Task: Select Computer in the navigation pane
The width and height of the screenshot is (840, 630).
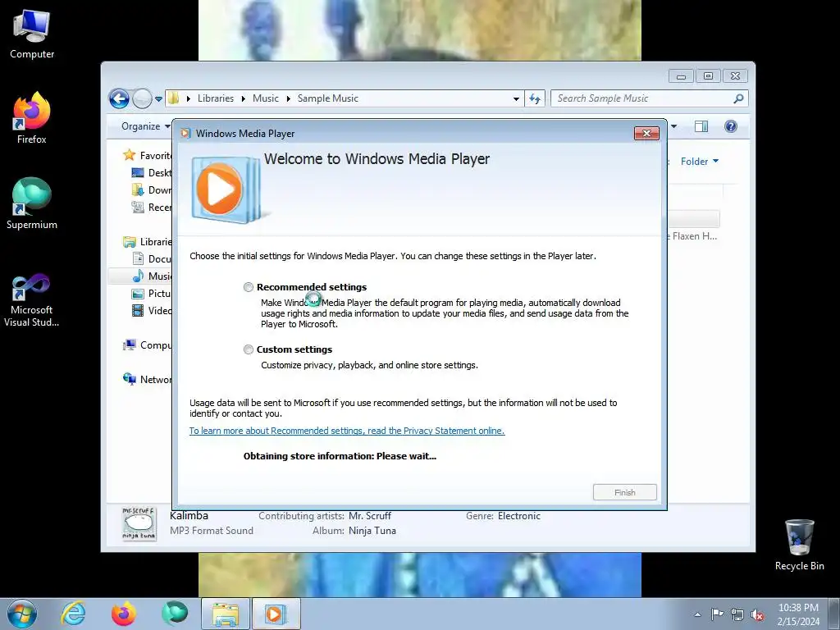Action: pos(148,345)
